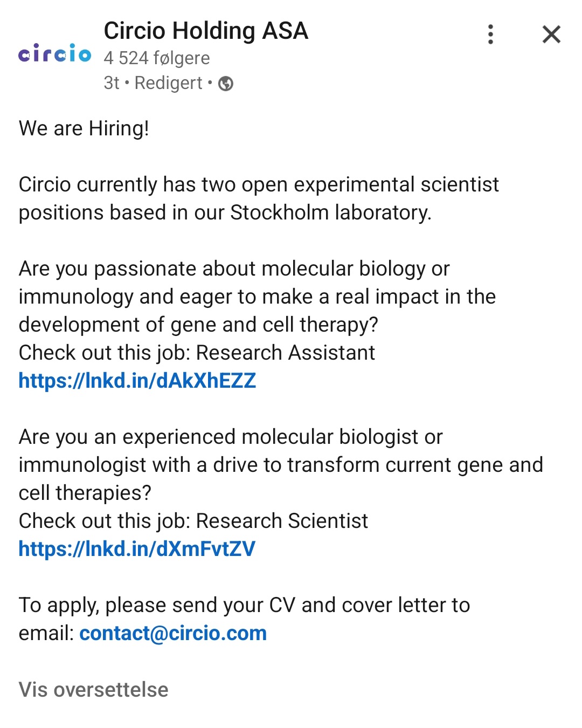This screenshot has height=728, width=582.
Task: Tap the globe public-visibility icon
Action: [226, 84]
